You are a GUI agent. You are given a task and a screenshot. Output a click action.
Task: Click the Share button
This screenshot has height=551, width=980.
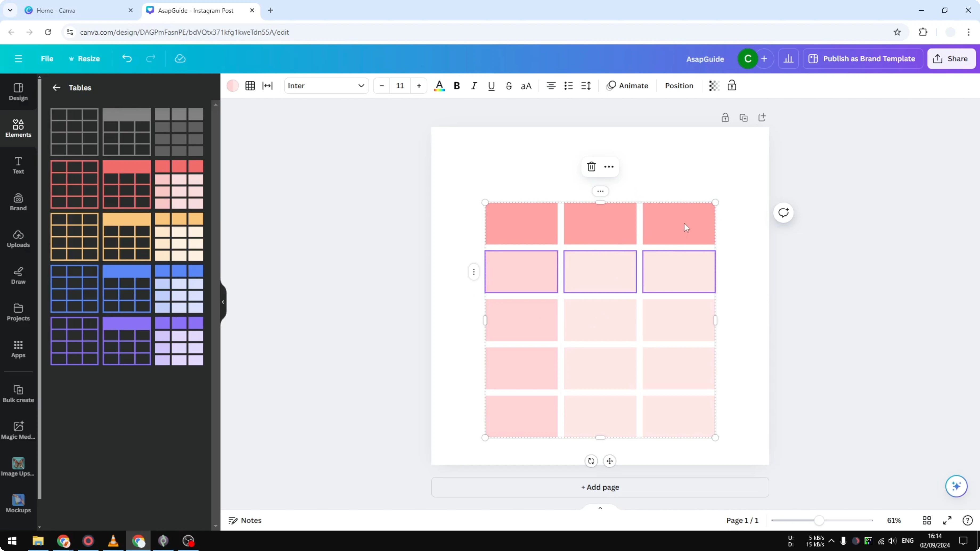(x=951, y=59)
